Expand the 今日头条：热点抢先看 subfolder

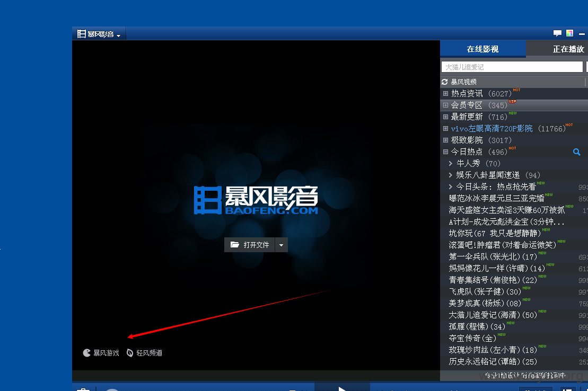[450, 186]
